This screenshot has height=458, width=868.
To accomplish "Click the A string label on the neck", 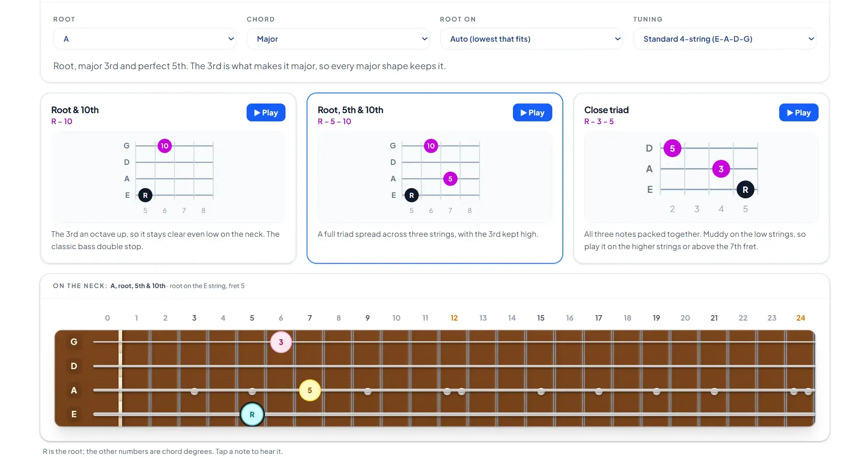I will tap(74, 391).
